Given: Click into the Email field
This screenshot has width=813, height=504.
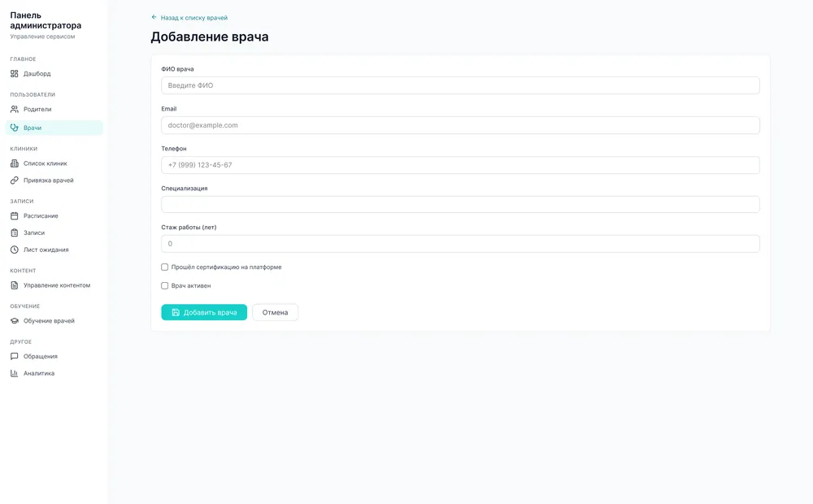Looking at the screenshot, I should pos(460,125).
